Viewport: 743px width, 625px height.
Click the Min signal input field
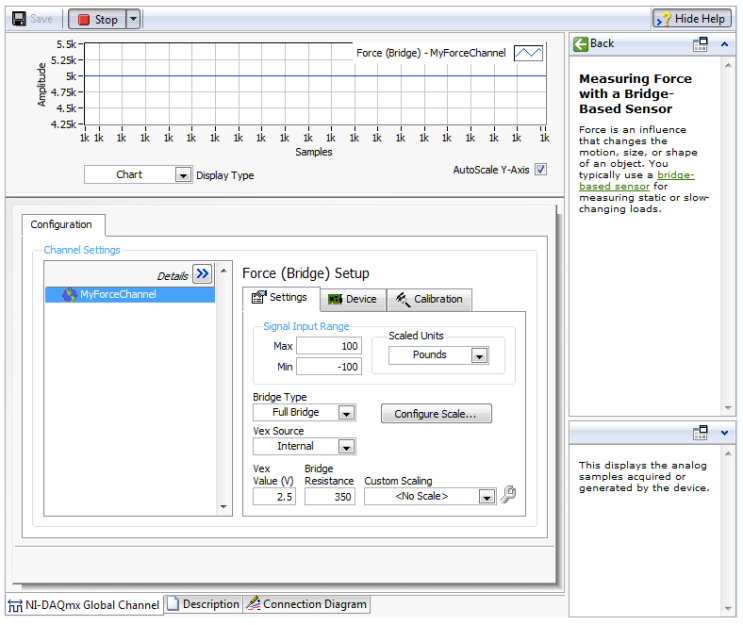(x=329, y=366)
